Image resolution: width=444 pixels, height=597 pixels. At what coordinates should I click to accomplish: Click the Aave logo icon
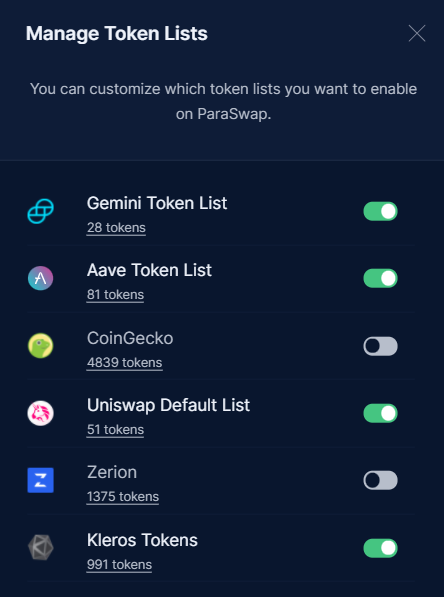pyautogui.click(x=40, y=278)
